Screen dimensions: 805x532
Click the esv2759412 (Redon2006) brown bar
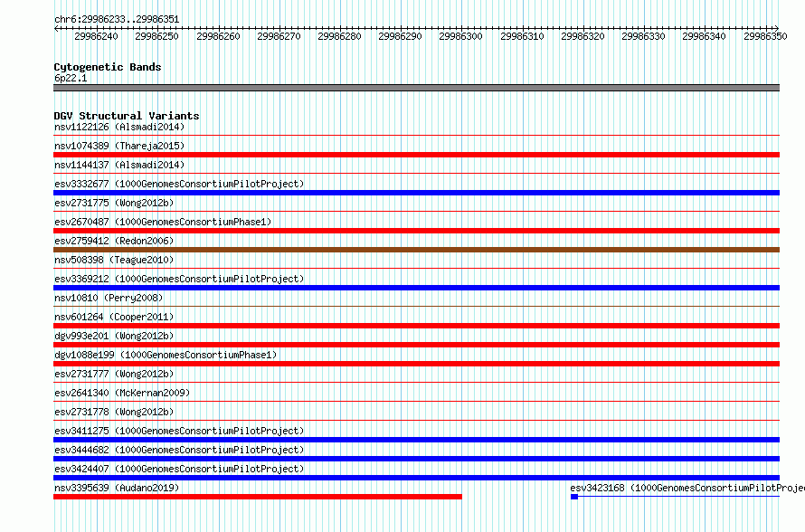[x=416, y=250]
